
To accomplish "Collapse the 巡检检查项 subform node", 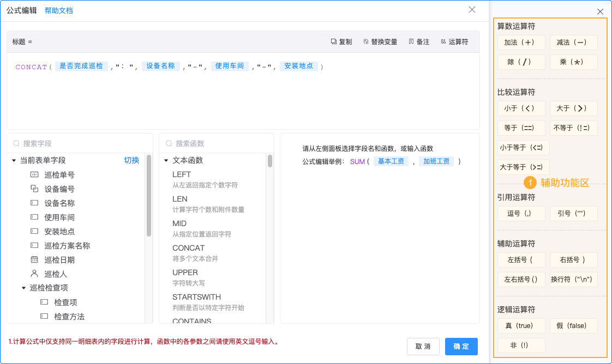I will click(x=23, y=288).
